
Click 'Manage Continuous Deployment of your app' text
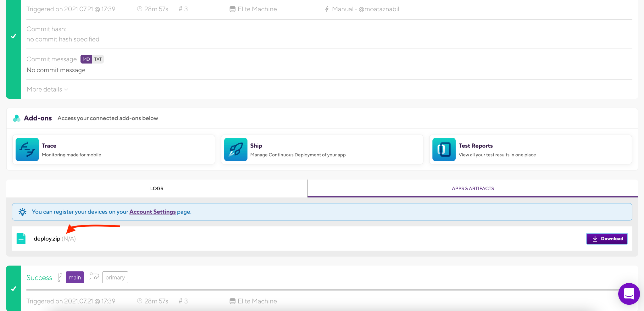tap(298, 155)
